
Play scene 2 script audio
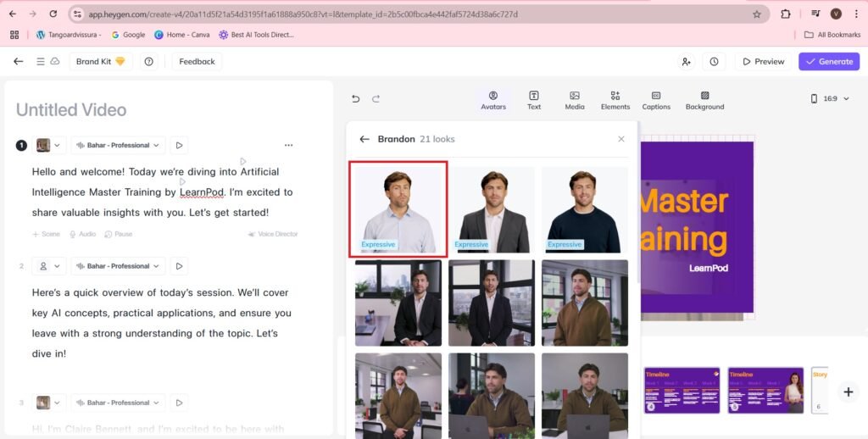[x=179, y=266]
